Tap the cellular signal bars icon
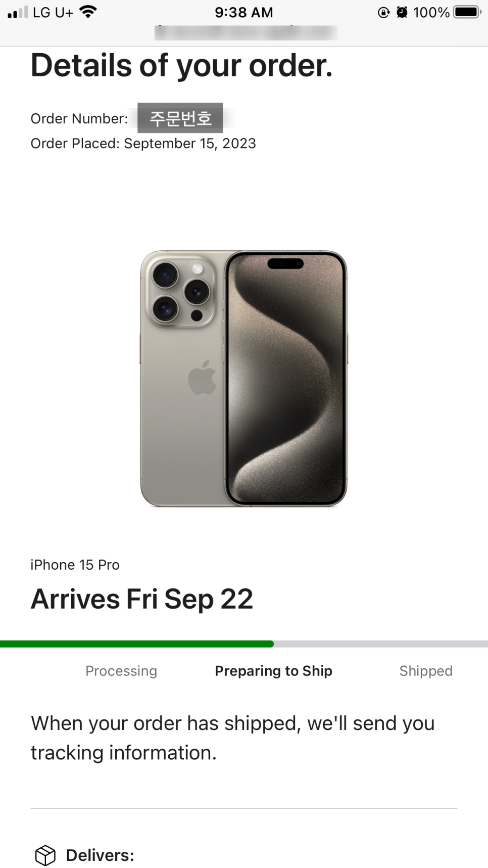 coord(18,12)
